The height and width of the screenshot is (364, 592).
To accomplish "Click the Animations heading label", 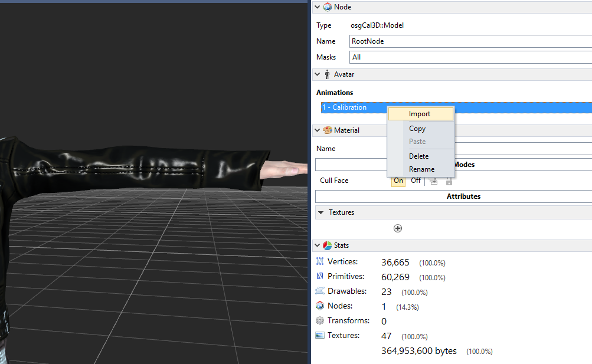I will click(x=335, y=93).
